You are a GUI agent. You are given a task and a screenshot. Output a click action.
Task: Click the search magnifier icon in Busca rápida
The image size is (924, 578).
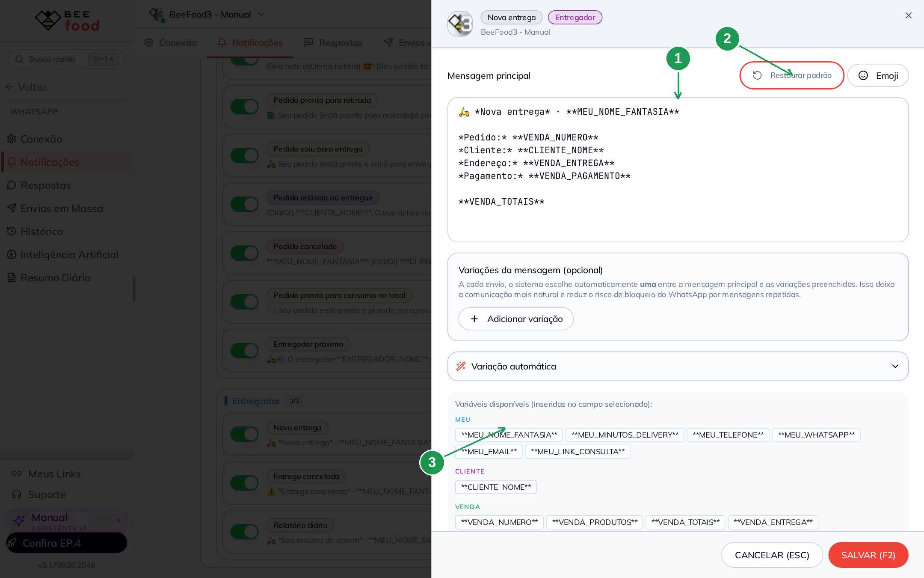19,59
